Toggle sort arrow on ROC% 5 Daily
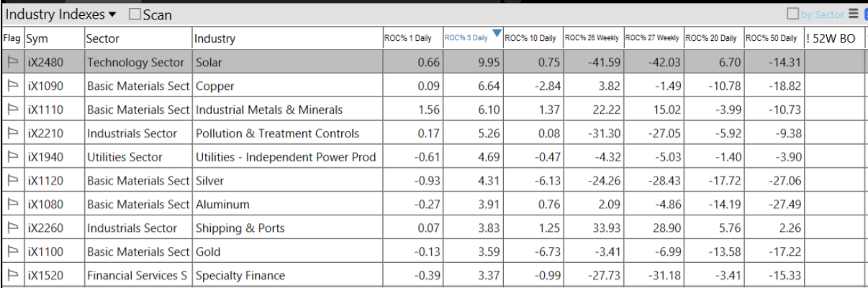Screen dimensions: 868x291 pos(497,32)
